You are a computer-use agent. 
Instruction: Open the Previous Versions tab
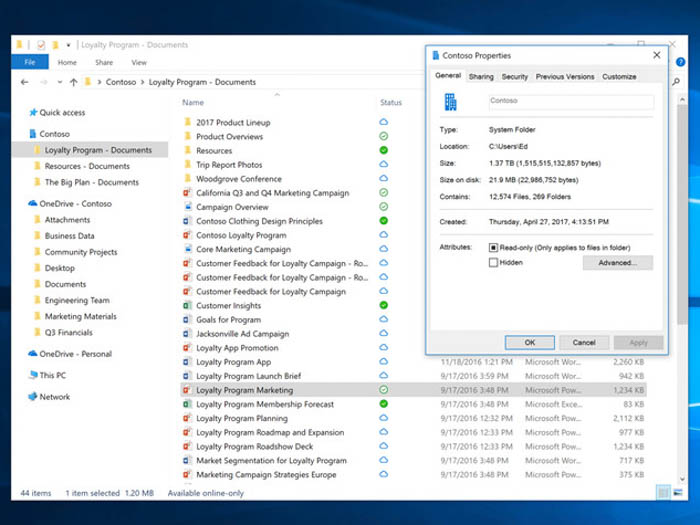click(564, 76)
